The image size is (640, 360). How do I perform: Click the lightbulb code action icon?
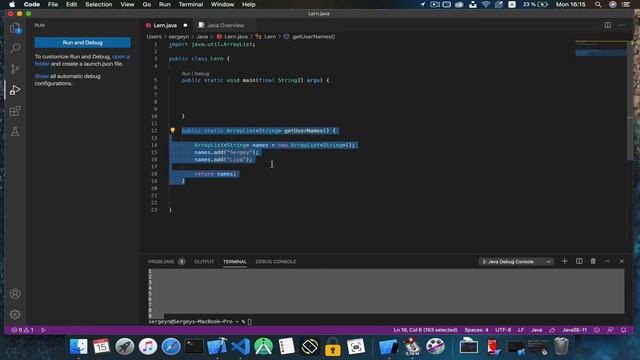coord(173,130)
